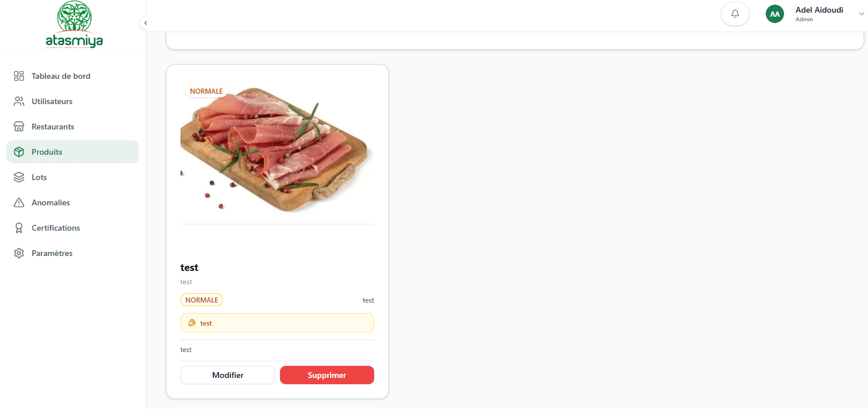
Task: Click the yellow test meat tag
Action: pos(277,323)
